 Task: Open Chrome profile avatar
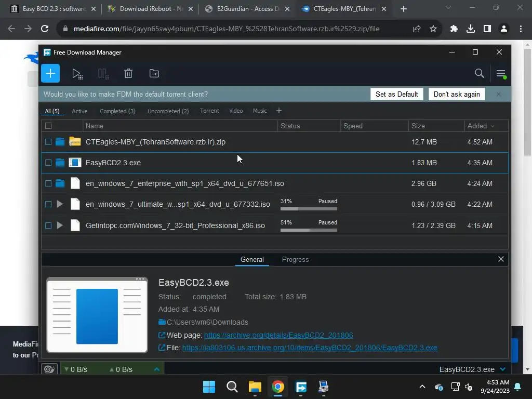click(504, 29)
